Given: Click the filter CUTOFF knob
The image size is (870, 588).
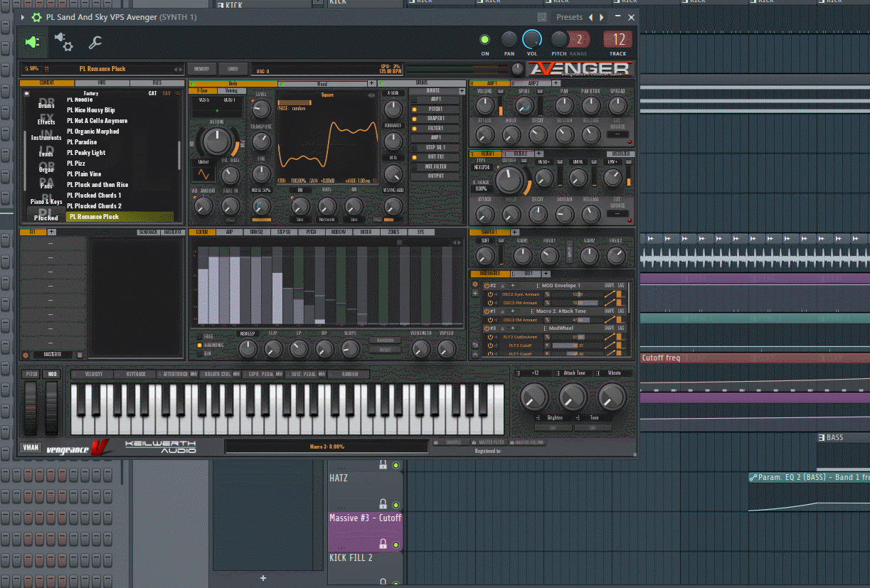Looking at the screenshot, I should point(509,179).
